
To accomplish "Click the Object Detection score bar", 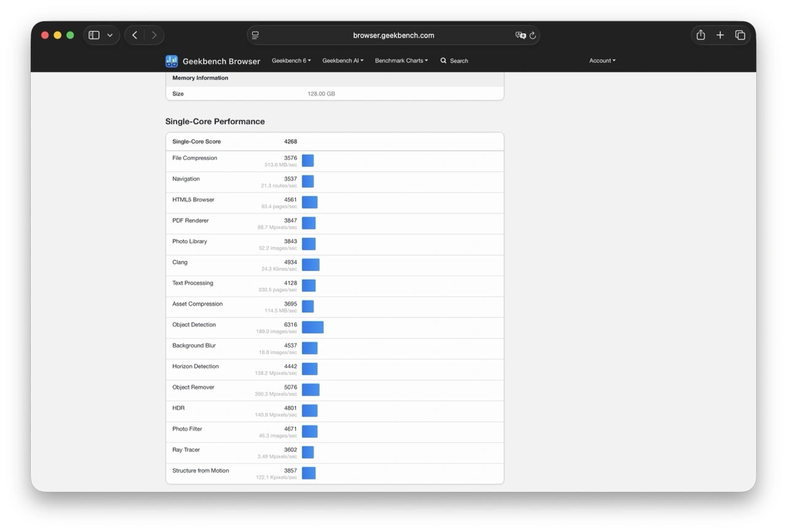I will [x=312, y=327].
